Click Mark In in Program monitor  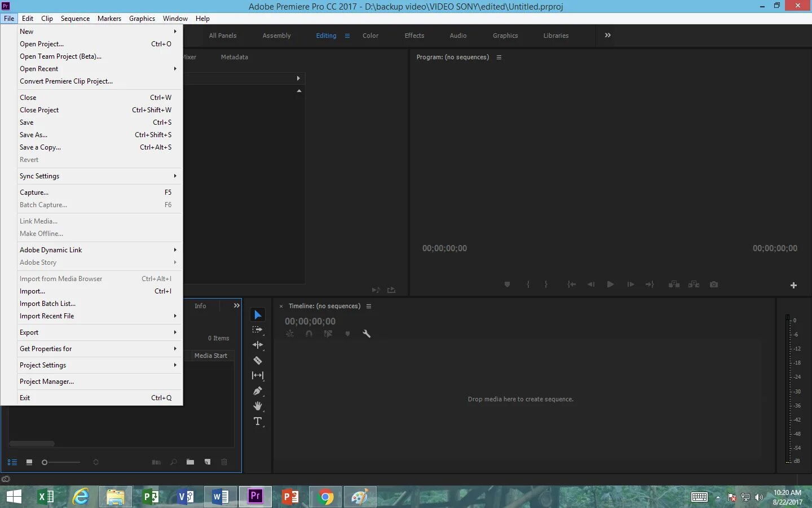coord(528,284)
